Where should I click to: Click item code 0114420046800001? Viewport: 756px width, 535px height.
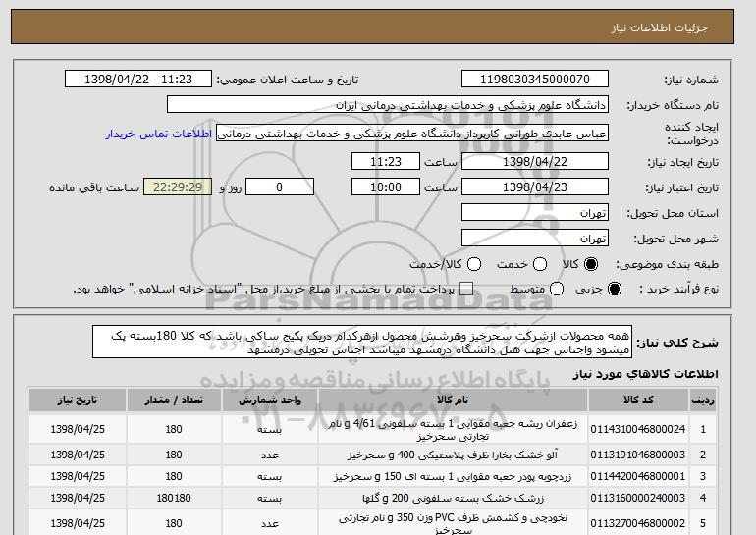638,476
